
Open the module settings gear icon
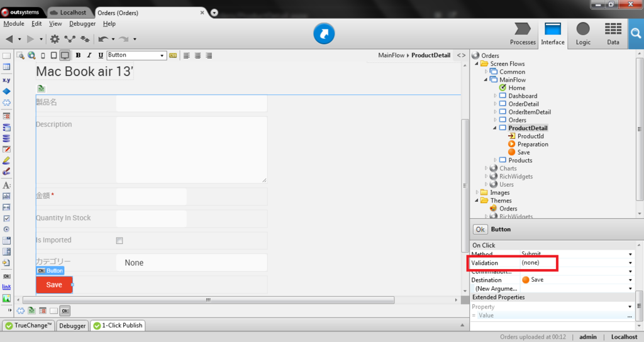pos(55,39)
